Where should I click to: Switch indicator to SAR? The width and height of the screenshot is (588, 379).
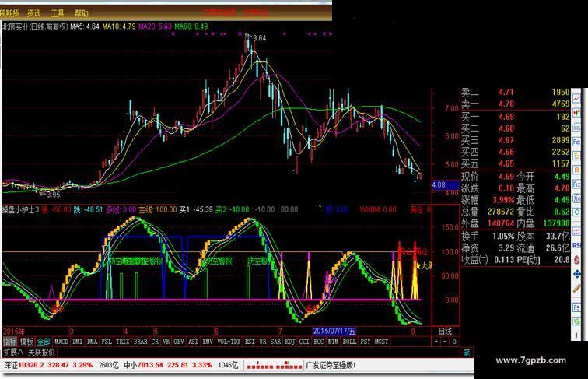pyautogui.click(x=275, y=342)
